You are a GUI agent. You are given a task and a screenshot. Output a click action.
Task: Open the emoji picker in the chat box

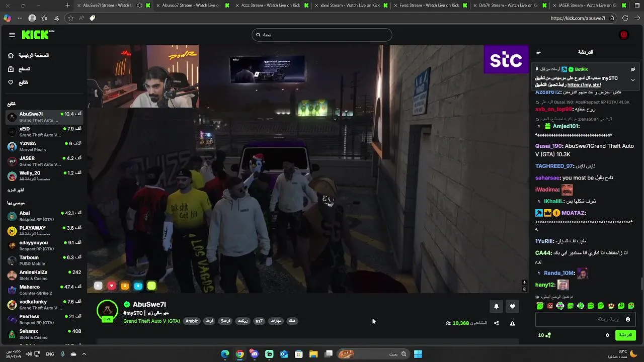(x=627, y=319)
